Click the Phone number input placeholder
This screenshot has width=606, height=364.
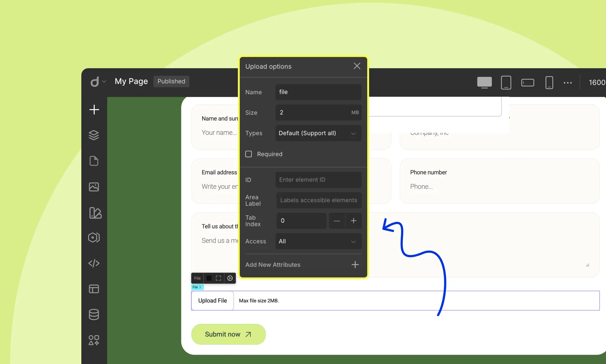[x=421, y=187]
